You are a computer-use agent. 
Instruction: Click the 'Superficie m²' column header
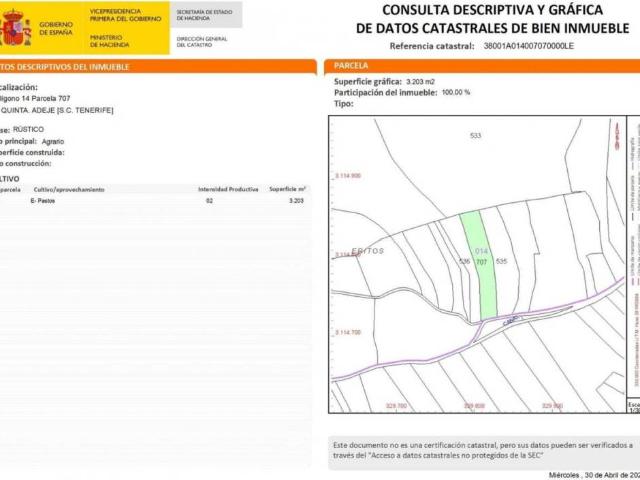288,189
